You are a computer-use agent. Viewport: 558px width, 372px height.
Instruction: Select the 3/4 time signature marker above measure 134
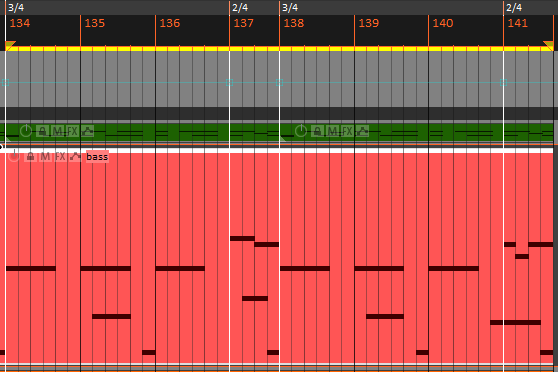click(x=16, y=7)
